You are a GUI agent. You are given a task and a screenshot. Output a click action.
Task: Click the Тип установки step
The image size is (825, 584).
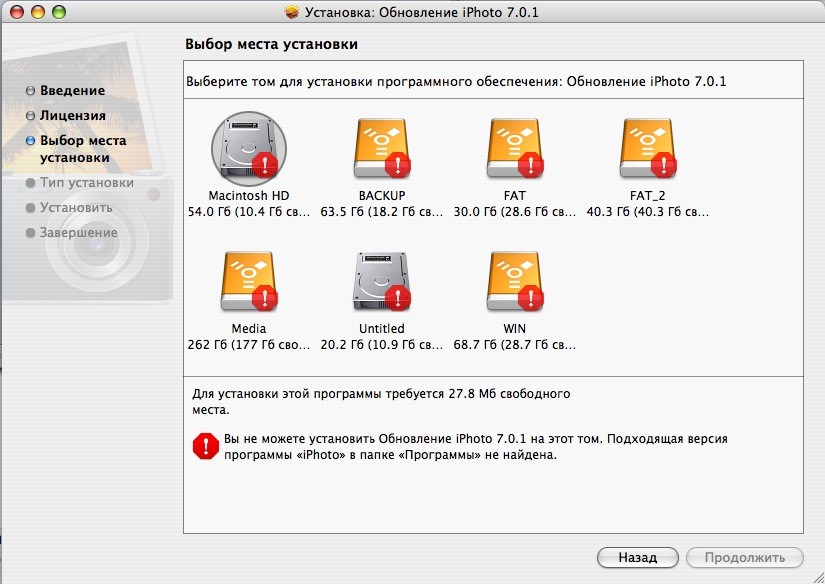pos(80,183)
